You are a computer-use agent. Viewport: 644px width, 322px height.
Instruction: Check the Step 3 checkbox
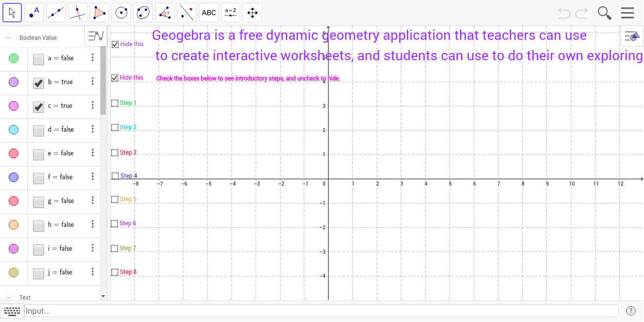click(115, 153)
